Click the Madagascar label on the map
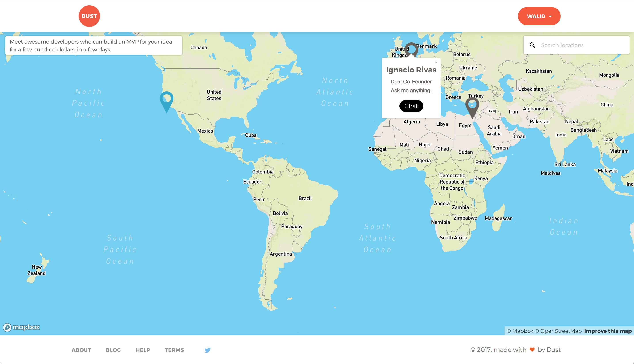The image size is (634, 364). (x=498, y=218)
